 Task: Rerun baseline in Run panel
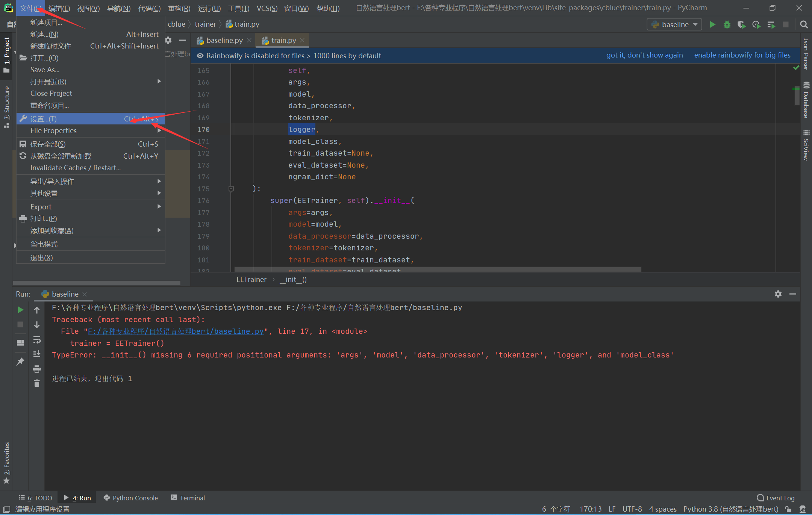click(21, 310)
